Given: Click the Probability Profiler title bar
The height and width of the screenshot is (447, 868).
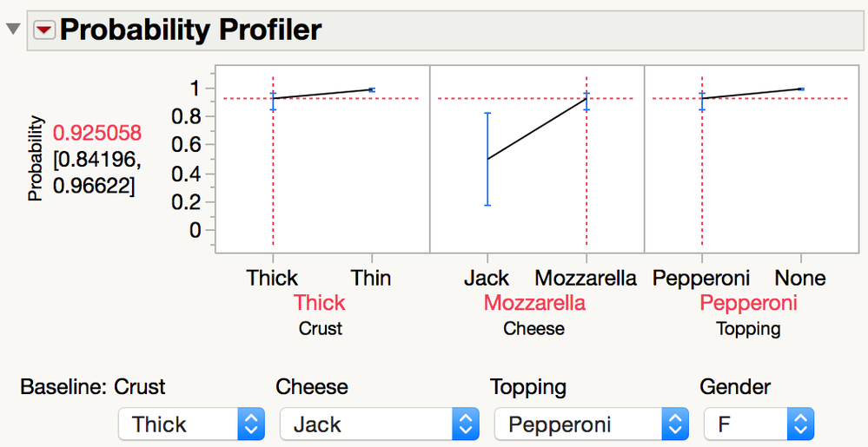Looking at the screenshot, I should 447,30.
